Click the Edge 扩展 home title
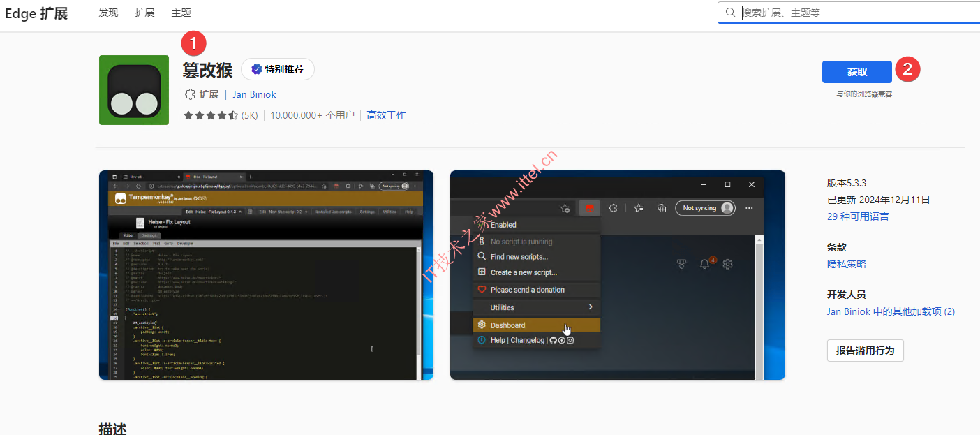980x435 pixels. pos(36,13)
